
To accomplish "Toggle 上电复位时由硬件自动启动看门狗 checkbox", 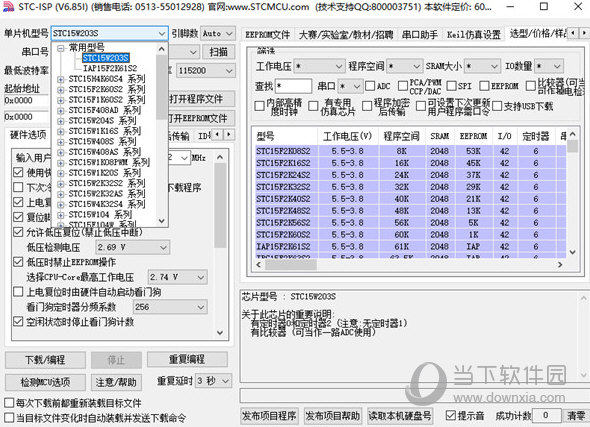I will coord(18,292).
